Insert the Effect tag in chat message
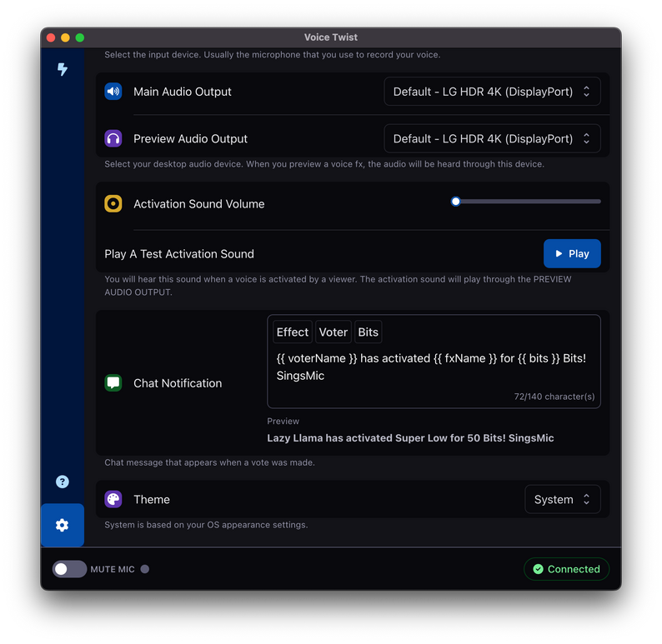 click(x=293, y=332)
